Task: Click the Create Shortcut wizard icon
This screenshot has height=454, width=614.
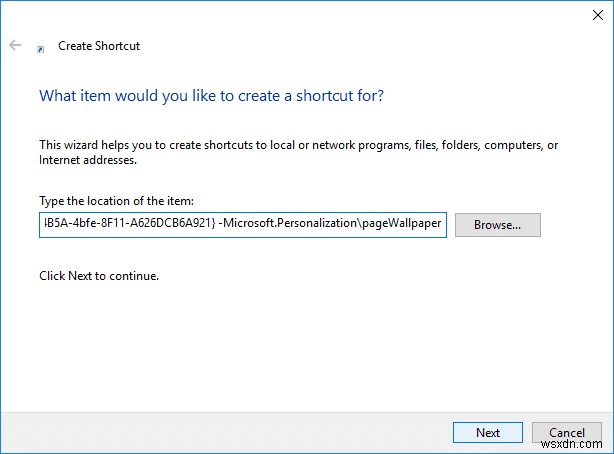Action: (x=40, y=47)
